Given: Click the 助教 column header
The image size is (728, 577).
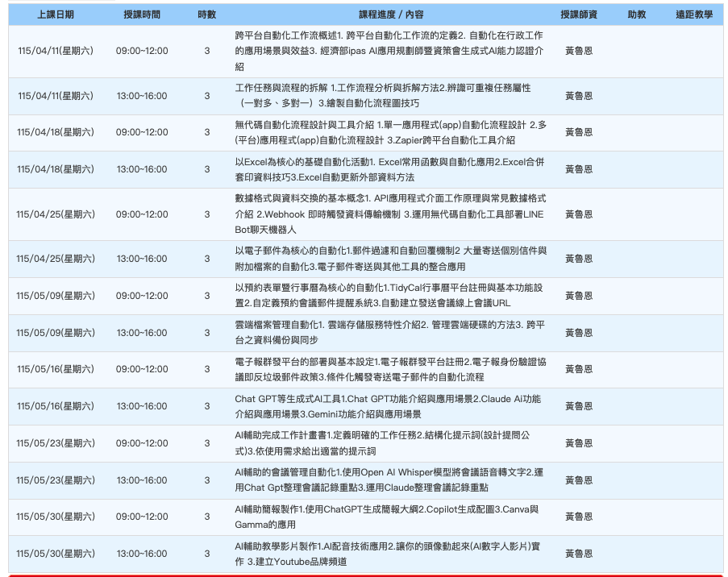Looking at the screenshot, I should pyautogui.click(x=636, y=15).
